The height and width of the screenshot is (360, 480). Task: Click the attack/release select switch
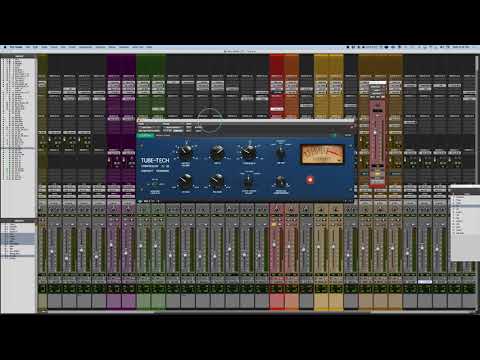(x=249, y=182)
